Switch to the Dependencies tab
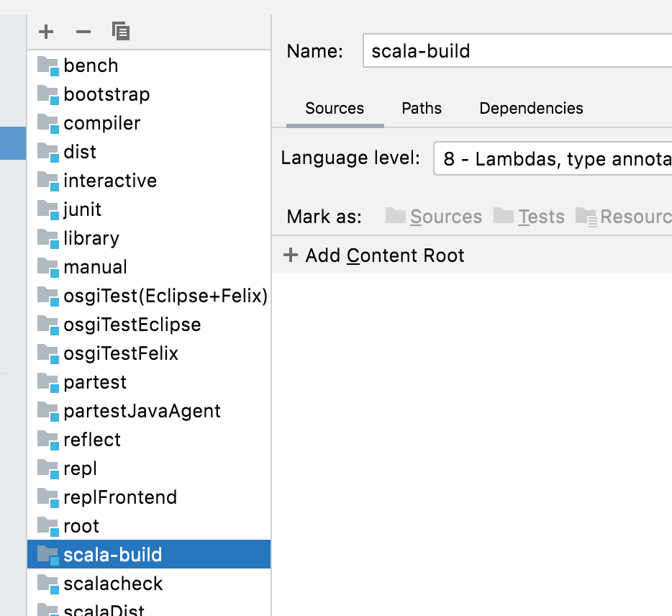 [531, 109]
